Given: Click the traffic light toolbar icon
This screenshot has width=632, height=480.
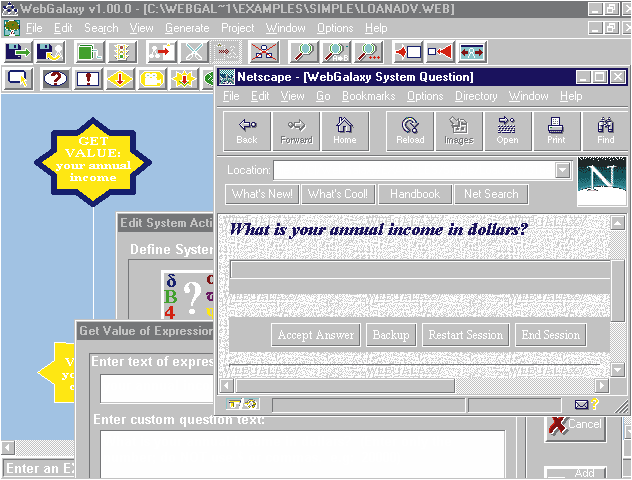Looking at the screenshot, I should (x=122, y=51).
